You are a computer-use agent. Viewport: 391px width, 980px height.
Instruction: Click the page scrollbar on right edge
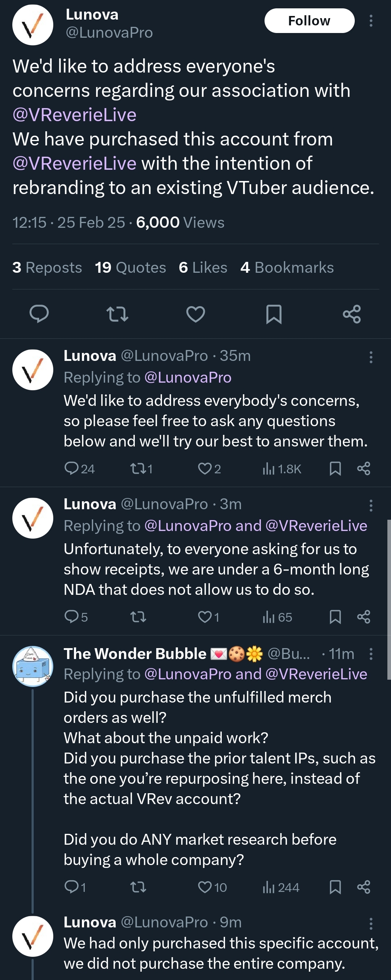(389, 599)
